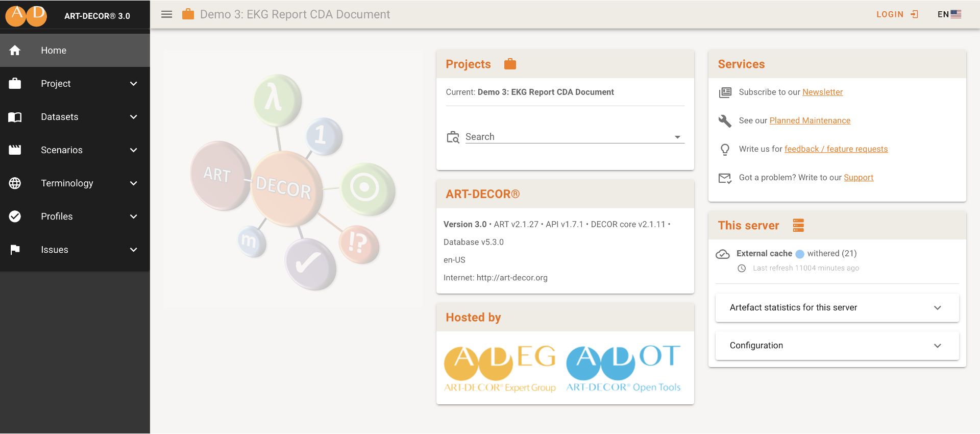Viewport: 980px width, 434px height.
Task: Expand the Configuration panel
Action: pos(837,346)
